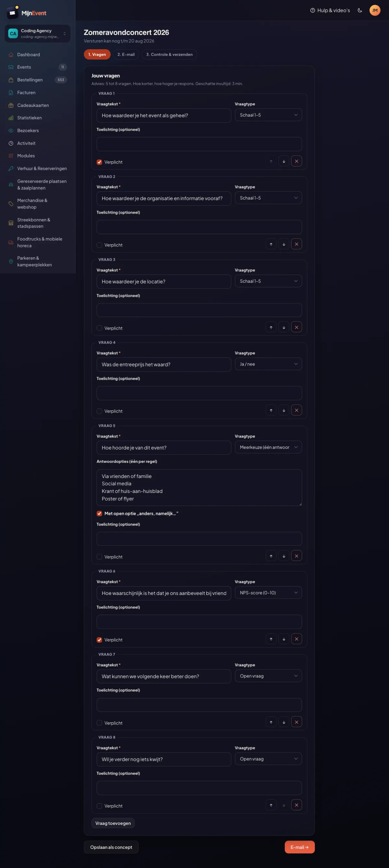Disable the "anders, namelijk" open option
This screenshot has width=389, height=868.
[99, 514]
